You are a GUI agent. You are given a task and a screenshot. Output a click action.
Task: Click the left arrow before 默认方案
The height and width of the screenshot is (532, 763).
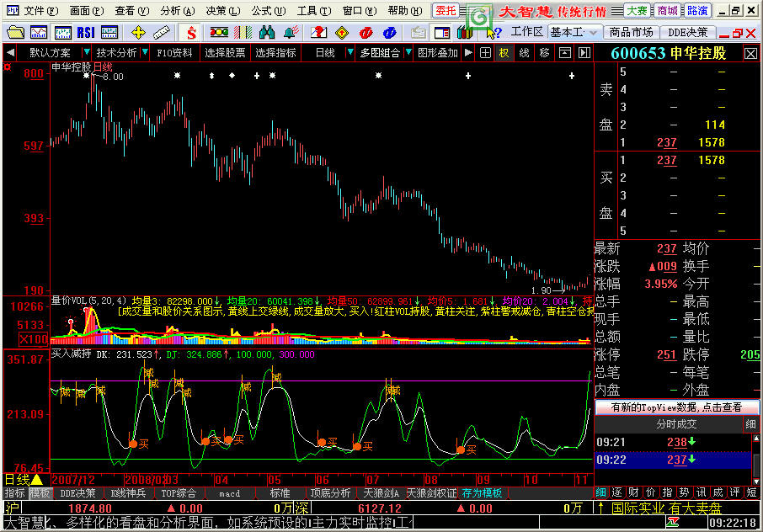point(10,52)
